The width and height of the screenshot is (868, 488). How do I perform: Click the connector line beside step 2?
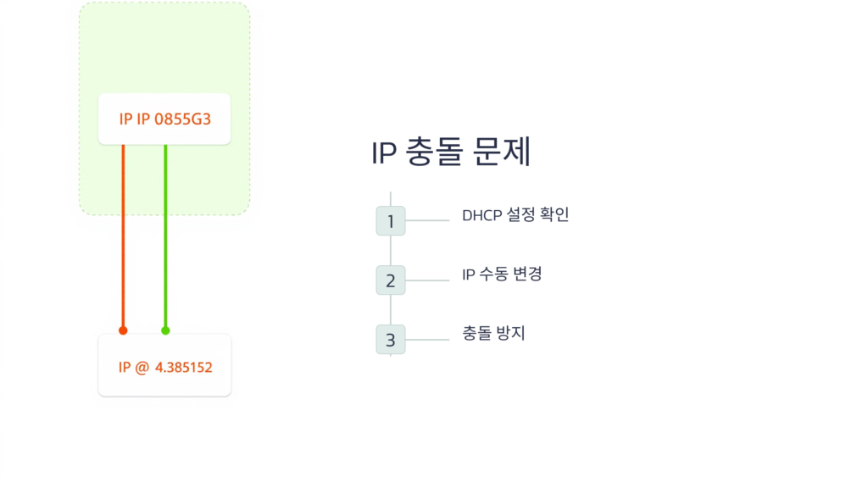click(427, 280)
